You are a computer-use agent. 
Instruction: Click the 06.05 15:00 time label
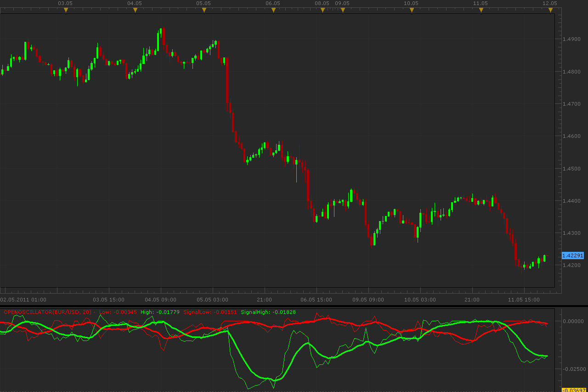[x=316, y=300]
